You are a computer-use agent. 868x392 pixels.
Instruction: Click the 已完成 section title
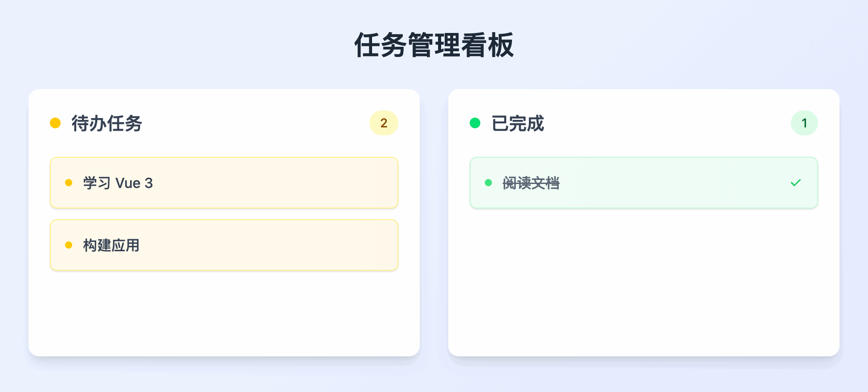click(518, 124)
